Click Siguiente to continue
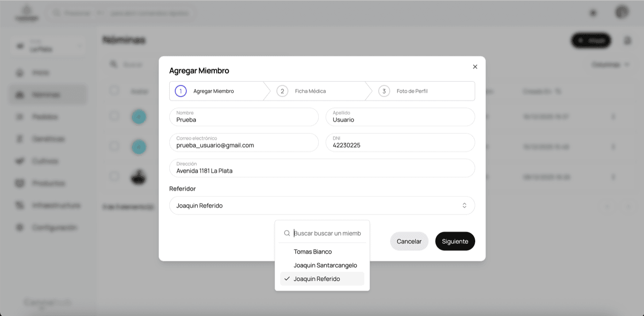This screenshot has width=644, height=316. pyautogui.click(x=455, y=241)
